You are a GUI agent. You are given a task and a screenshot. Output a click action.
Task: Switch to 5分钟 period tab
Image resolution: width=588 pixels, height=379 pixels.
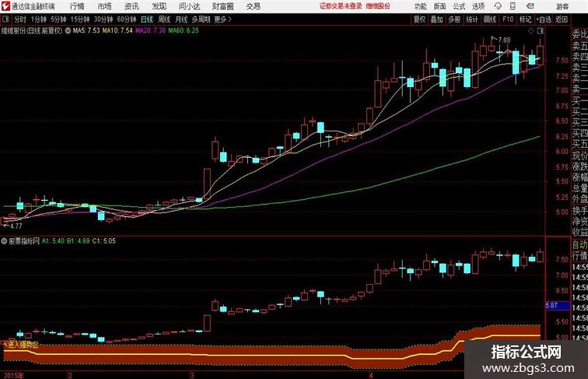(x=58, y=19)
